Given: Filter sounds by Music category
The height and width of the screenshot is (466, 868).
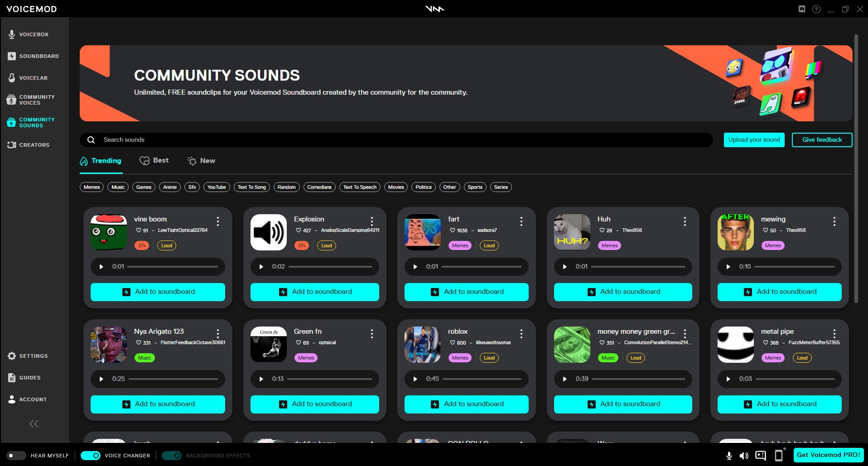Looking at the screenshot, I should point(118,187).
